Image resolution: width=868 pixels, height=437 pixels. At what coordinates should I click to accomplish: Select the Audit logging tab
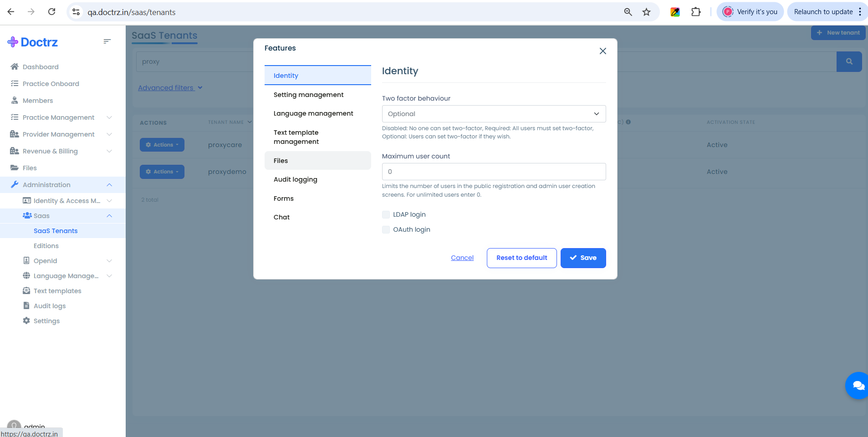(318, 179)
